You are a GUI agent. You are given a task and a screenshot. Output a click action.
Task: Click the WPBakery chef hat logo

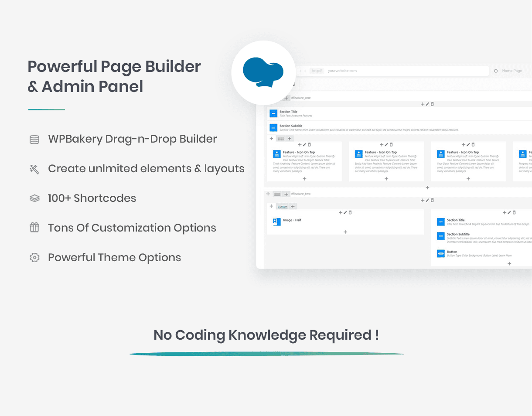[263, 72]
